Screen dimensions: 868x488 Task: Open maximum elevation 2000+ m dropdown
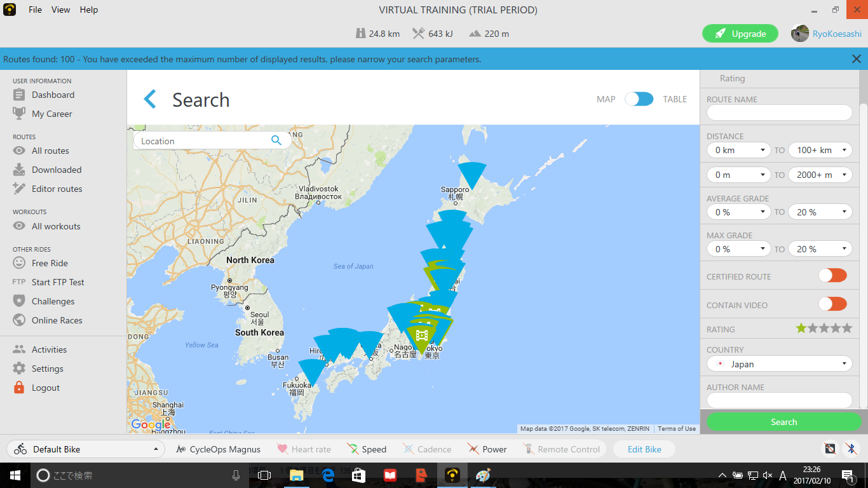(820, 174)
